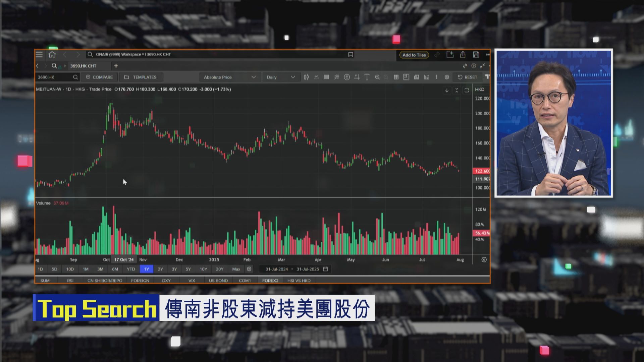Click the 3690.HK symbol input field

[x=58, y=77]
